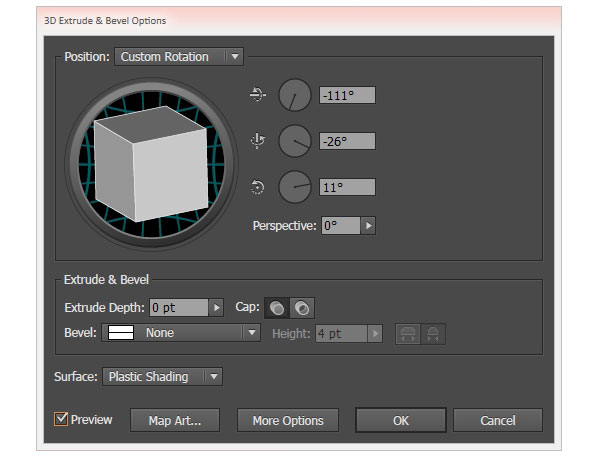Click the X-axis rotation symbol icon
600x463 pixels.
pyautogui.click(x=258, y=95)
